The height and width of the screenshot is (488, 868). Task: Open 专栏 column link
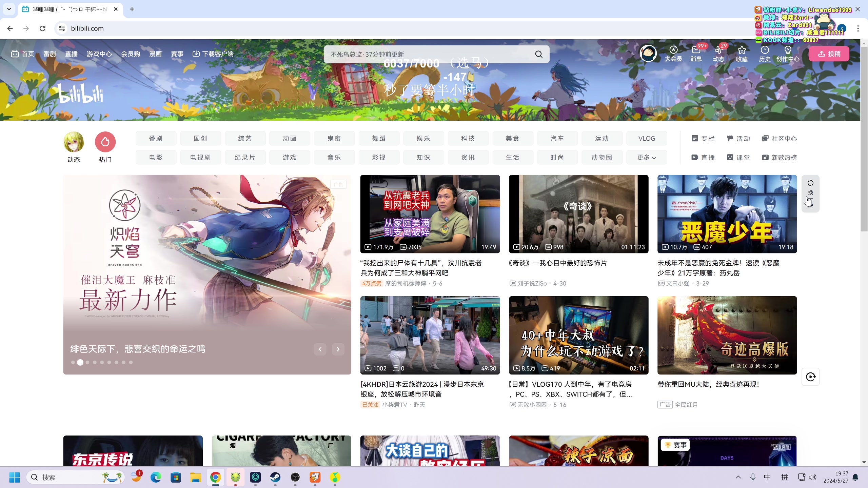coord(703,139)
